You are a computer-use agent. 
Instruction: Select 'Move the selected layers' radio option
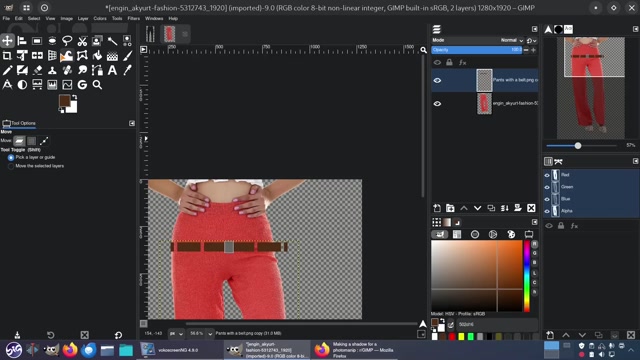[x=11, y=167]
